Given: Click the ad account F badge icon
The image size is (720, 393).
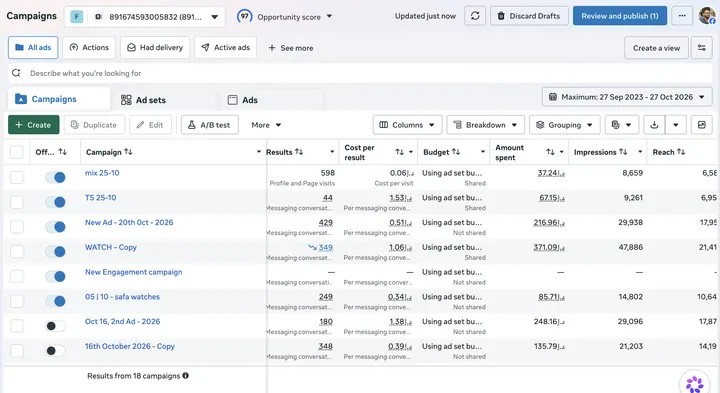Looking at the screenshot, I should (x=77, y=17).
